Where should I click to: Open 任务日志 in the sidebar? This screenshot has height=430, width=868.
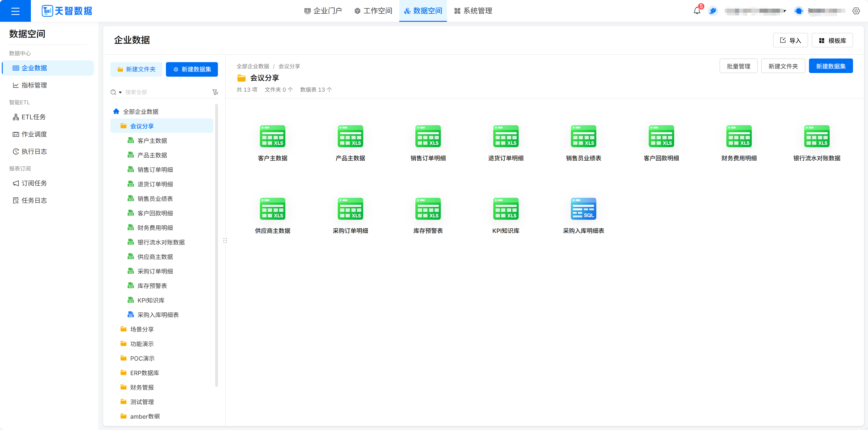(48, 200)
